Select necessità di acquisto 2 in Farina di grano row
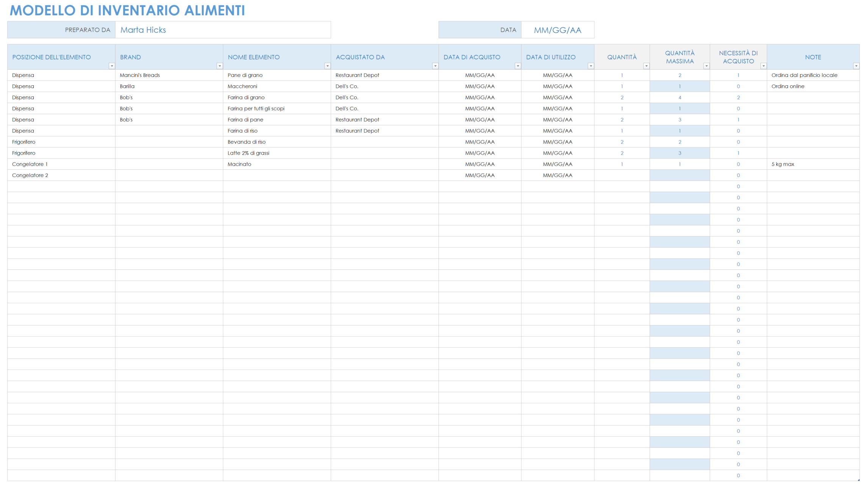The height and width of the screenshot is (484, 868). tap(738, 97)
